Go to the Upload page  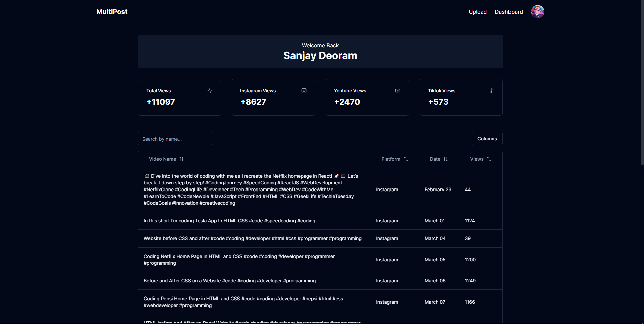(478, 12)
